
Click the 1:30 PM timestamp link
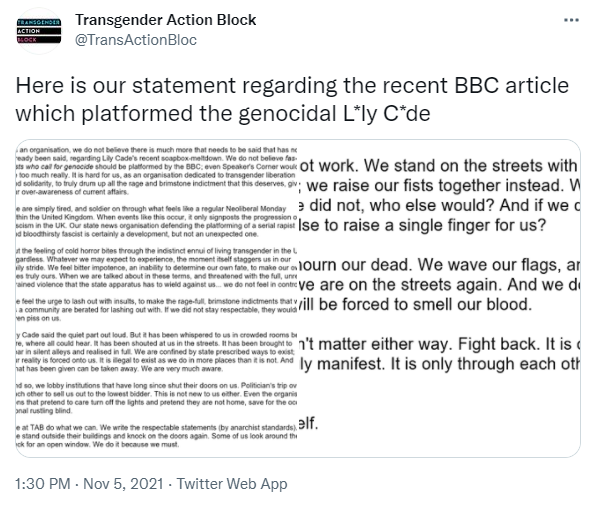(x=43, y=484)
